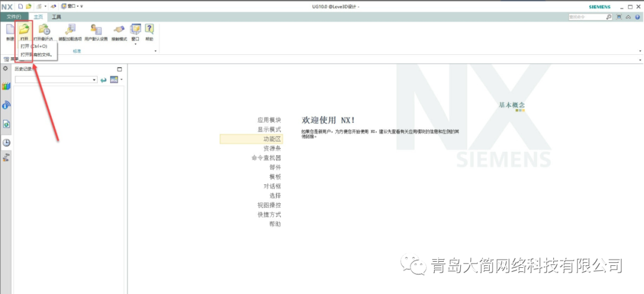The height and width of the screenshot is (294, 644).
Task: Click the grayed icon left of the touch mode hand
Action: 39,7
